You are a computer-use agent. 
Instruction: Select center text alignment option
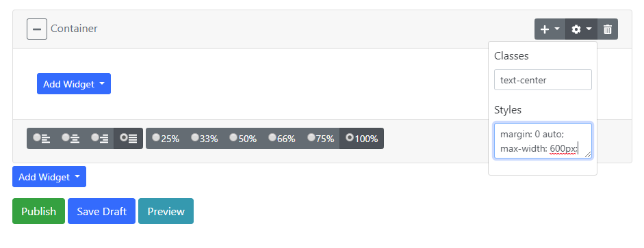coord(70,138)
